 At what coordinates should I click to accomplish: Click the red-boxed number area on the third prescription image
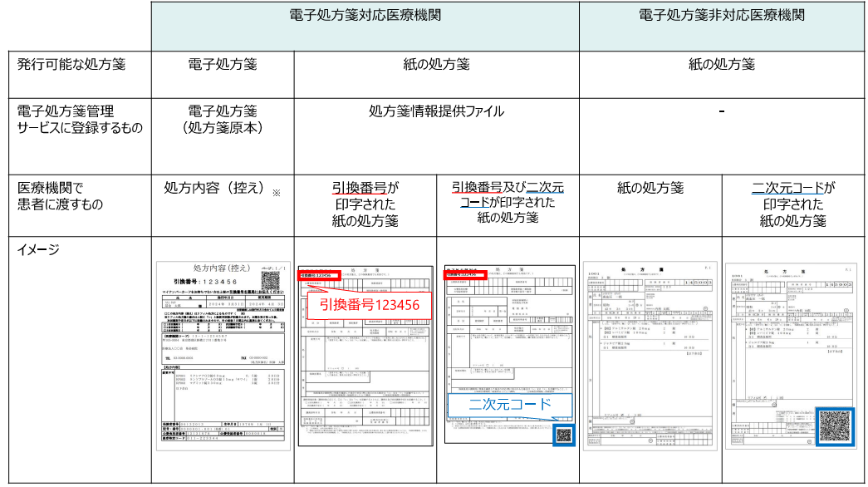pyautogui.click(x=466, y=273)
